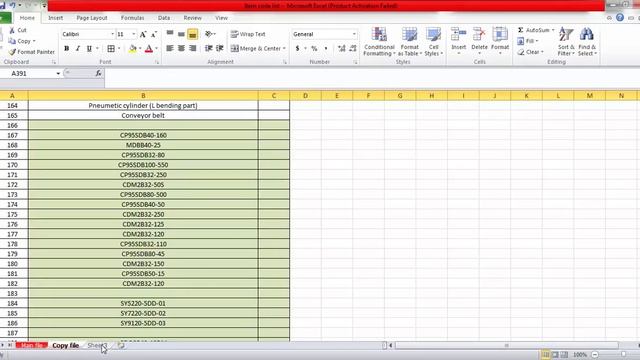Open Cell Styles gallery
Image resolution: width=640 pixels, height=360 pixels.
click(433, 42)
